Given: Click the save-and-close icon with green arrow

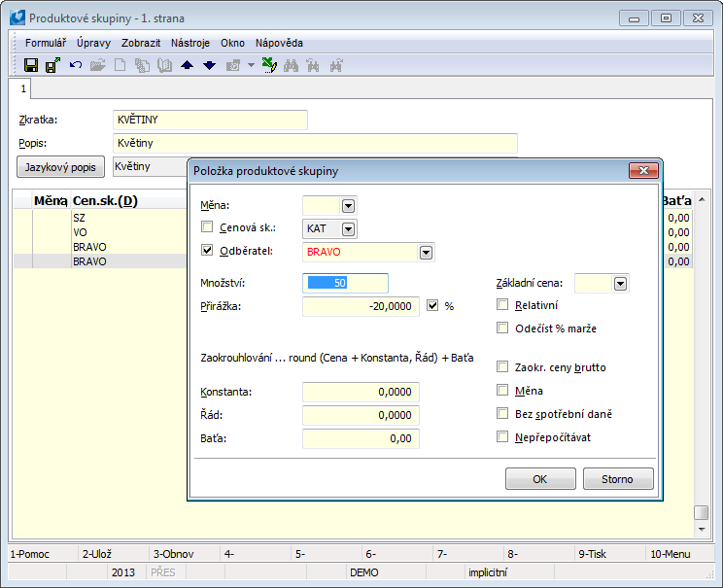Looking at the screenshot, I should [x=52, y=65].
